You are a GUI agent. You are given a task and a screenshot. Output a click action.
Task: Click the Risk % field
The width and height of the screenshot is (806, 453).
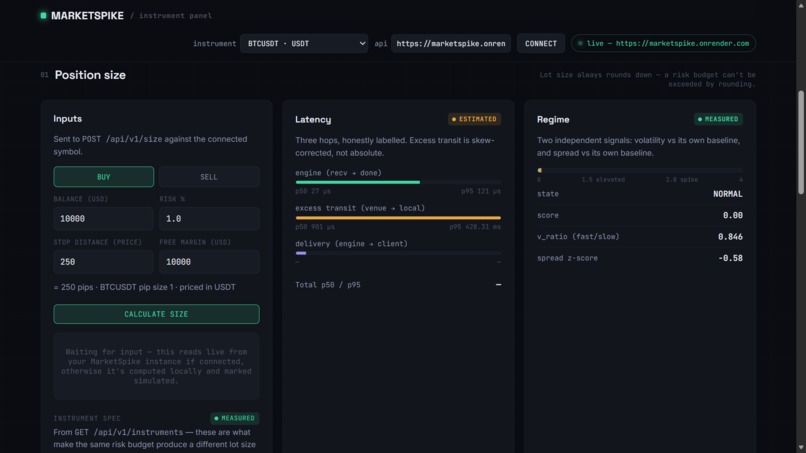click(x=209, y=219)
